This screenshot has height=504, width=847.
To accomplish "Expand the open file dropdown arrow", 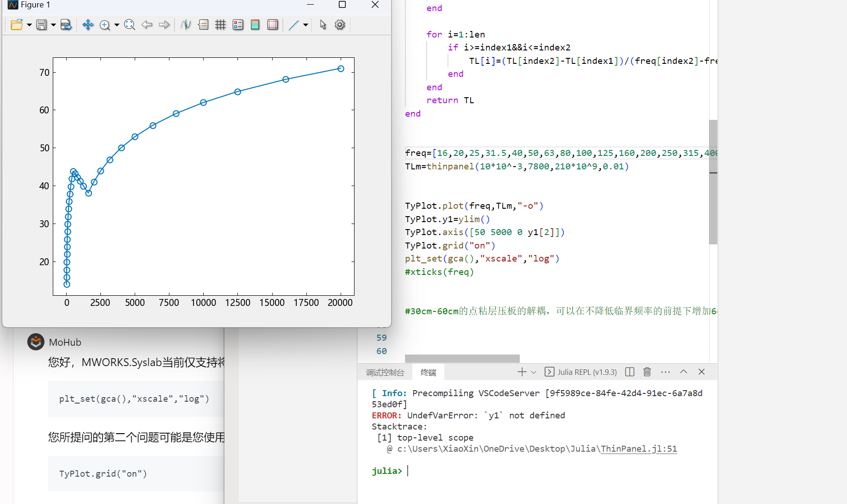I will pyautogui.click(x=29, y=25).
